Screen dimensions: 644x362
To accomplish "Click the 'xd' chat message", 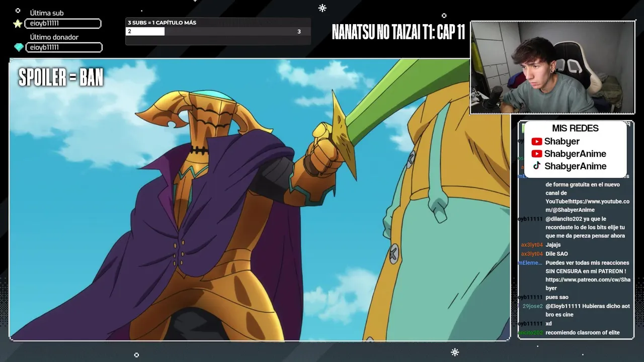I will (548, 324).
